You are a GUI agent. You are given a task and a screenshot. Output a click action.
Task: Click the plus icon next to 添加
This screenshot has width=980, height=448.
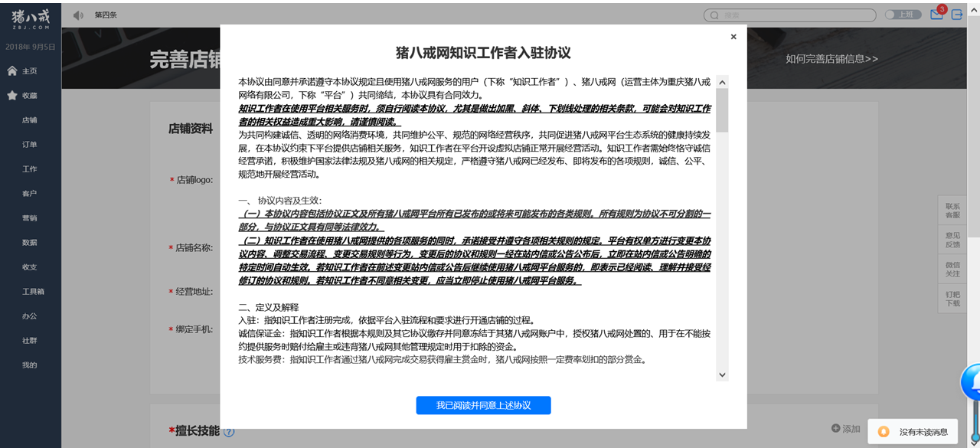pyautogui.click(x=835, y=429)
